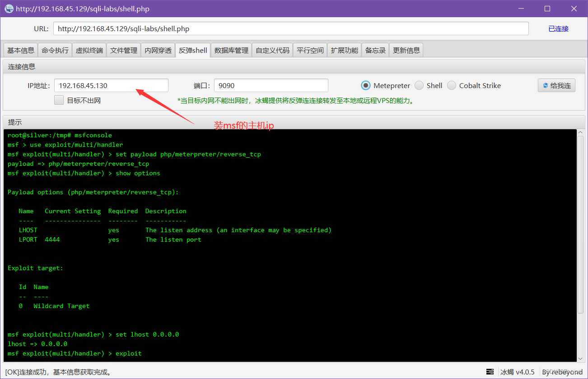Minimize the window
Image resolution: width=588 pixels, height=379 pixels.
(x=521, y=9)
